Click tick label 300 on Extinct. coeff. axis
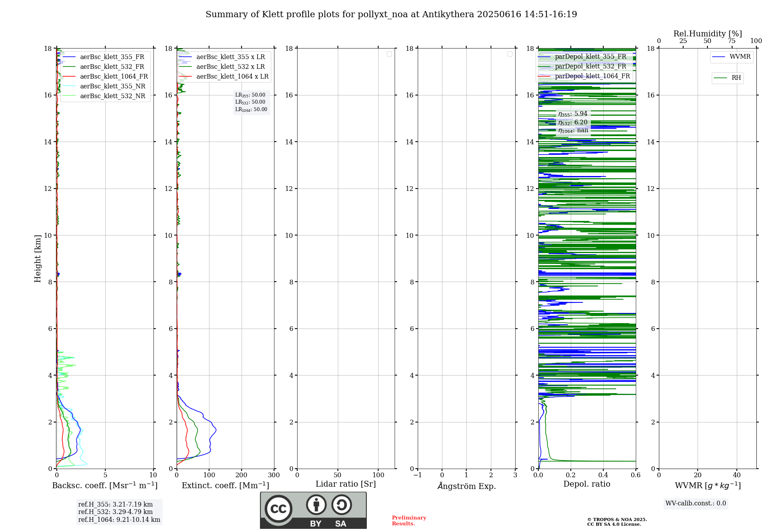 274,475
